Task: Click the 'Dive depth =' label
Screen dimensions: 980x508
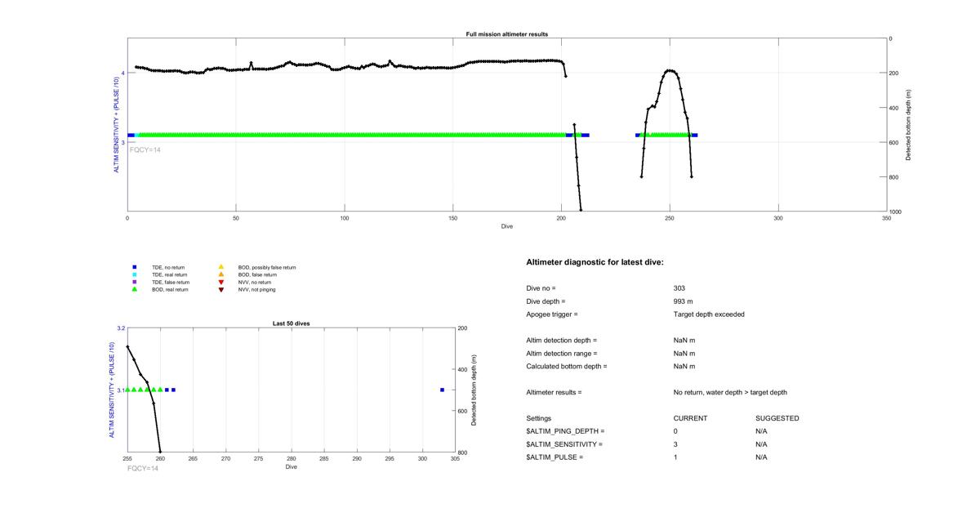Action: (x=546, y=301)
